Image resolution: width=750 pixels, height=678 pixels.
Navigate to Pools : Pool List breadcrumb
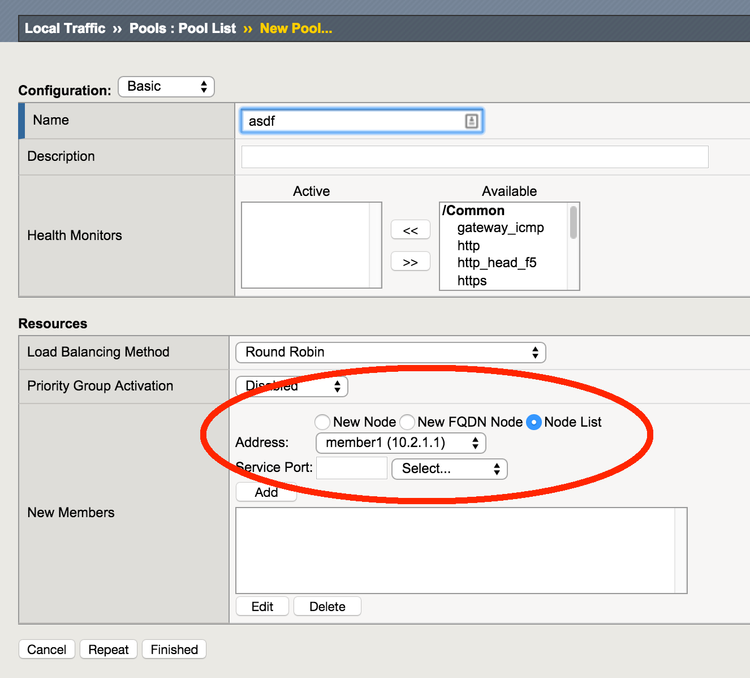(183, 28)
